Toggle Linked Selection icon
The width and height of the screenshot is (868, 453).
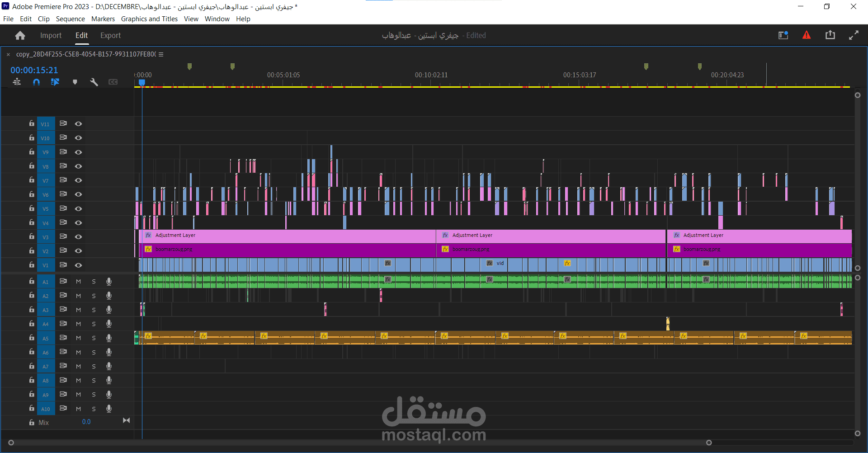coord(55,82)
